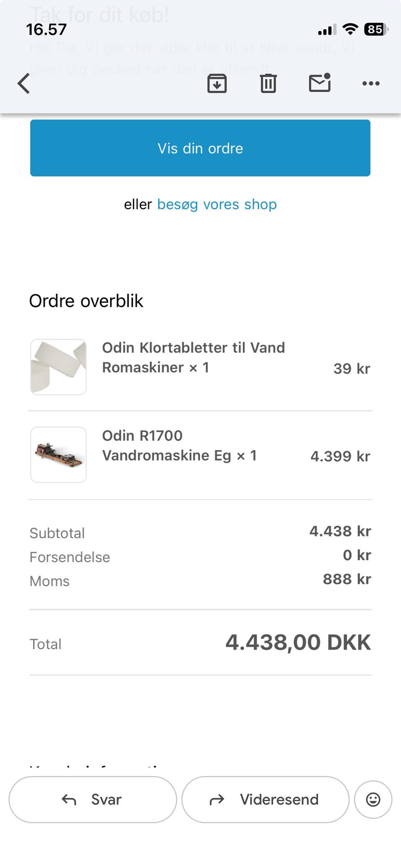Viewport: 401px width, 868px height.
Task: Go back using the left arrow
Action: (24, 84)
